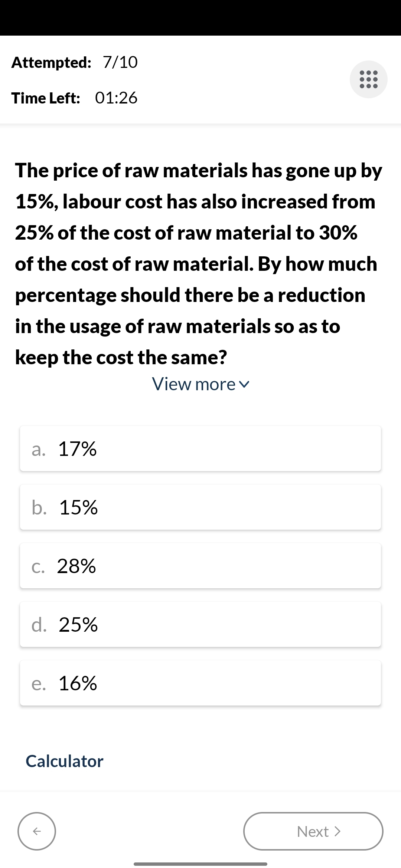Pick answer option d. 25%
401x868 pixels.
(x=200, y=624)
